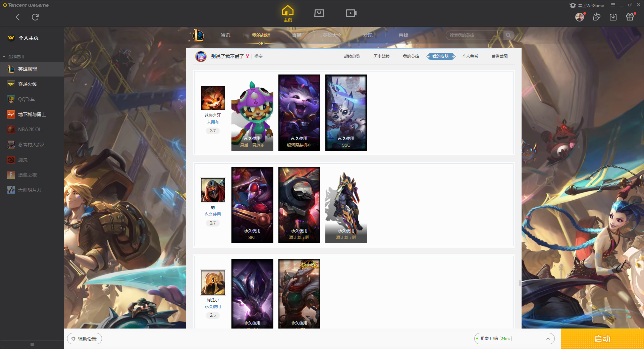Click the 未拥有 status under 迷失之牙
The image size is (644, 349).
click(213, 122)
